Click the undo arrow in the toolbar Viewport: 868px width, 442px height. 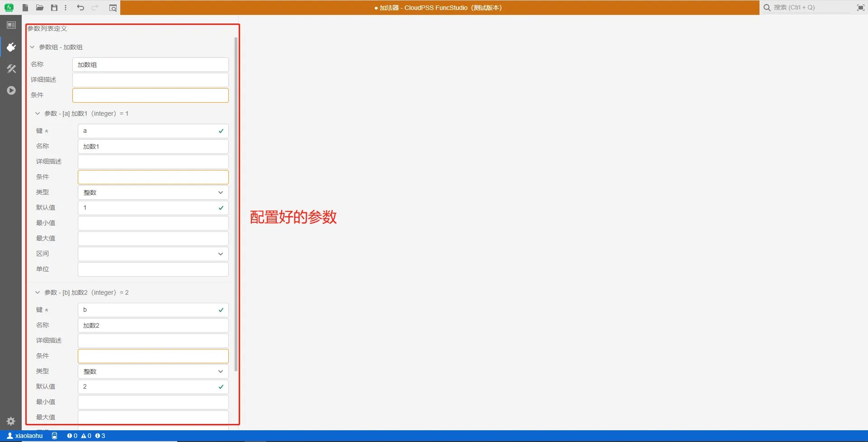pos(80,8)
